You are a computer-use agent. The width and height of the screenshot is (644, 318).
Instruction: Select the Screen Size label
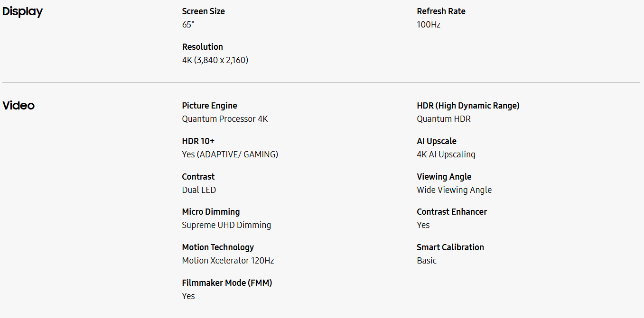[x=204, y=11]
